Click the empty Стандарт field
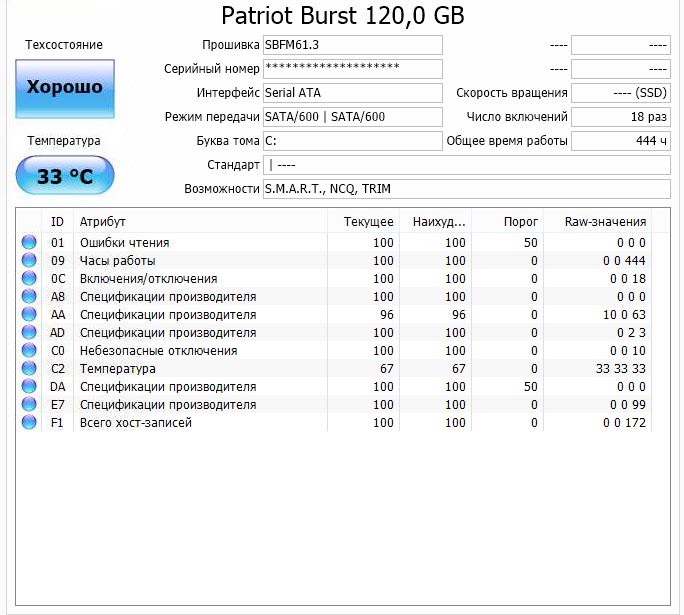The height and width of the screenshot is (615, 684). (467, 165)
